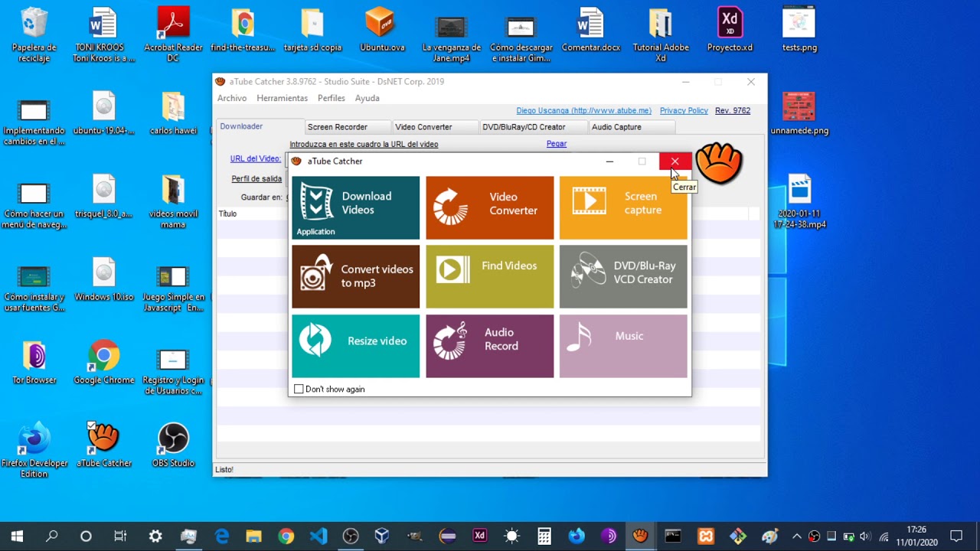Open the Windows Start menu
This screenshot has height=551, width=980.
(x=17, y=536)
